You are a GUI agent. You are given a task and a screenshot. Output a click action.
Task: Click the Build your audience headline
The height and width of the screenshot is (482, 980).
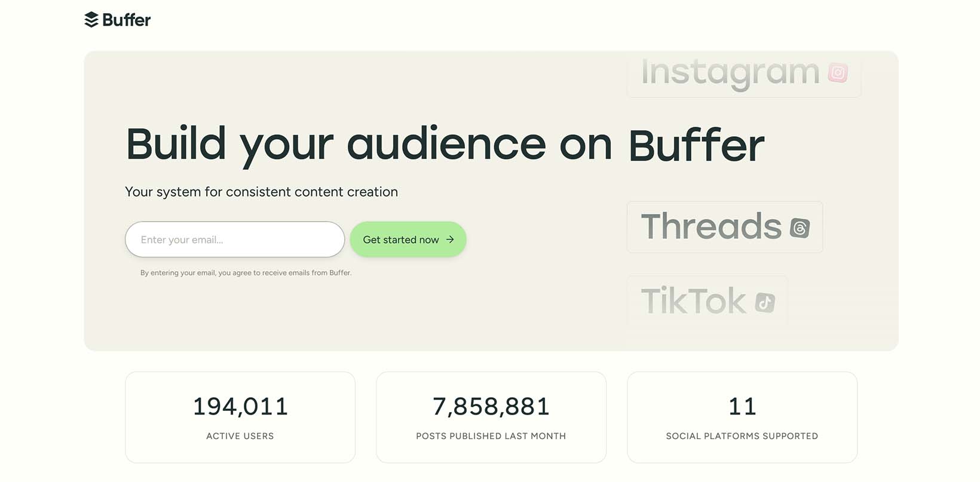445,143
